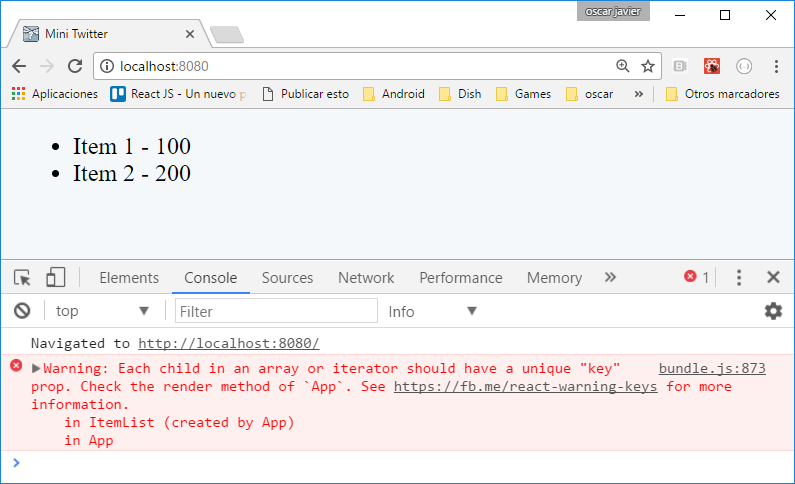Open the fb.me/react-warning-keys link

pos(525,386)
